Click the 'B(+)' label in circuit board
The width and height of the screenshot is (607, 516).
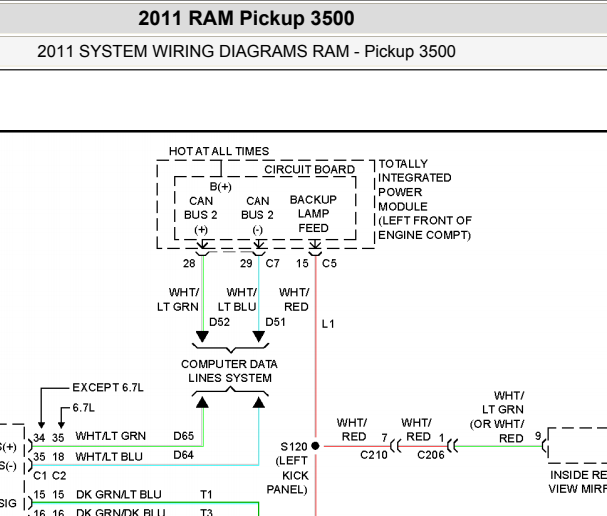click(220, 187)
